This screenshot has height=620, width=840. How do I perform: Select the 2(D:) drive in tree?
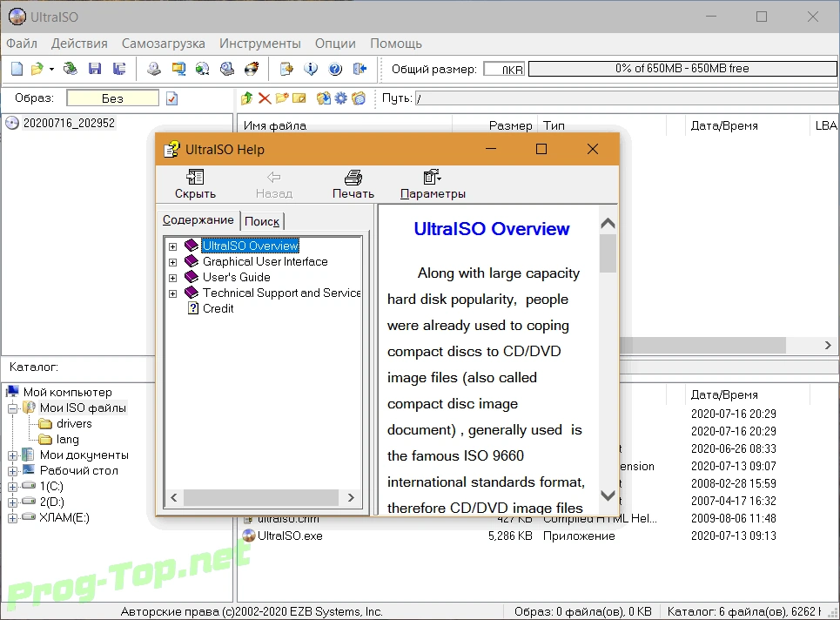point(51,502)
